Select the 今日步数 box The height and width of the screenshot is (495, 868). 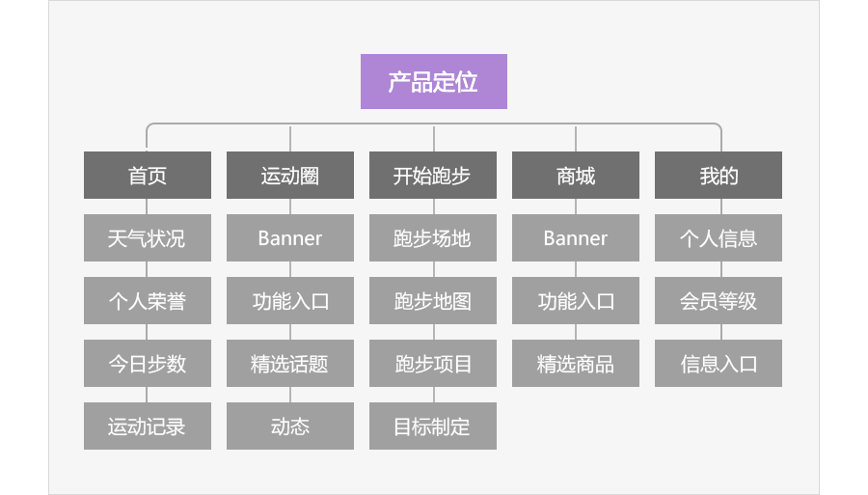pos(148,363)
